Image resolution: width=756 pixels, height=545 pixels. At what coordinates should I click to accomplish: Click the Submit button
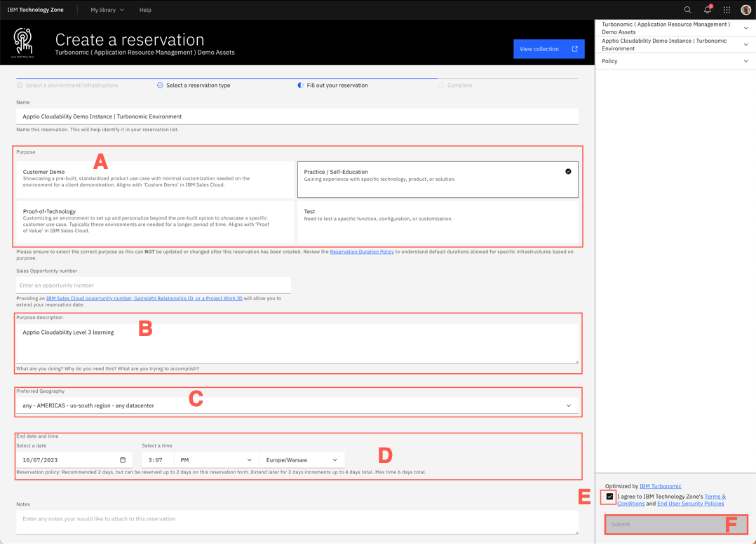675,524
